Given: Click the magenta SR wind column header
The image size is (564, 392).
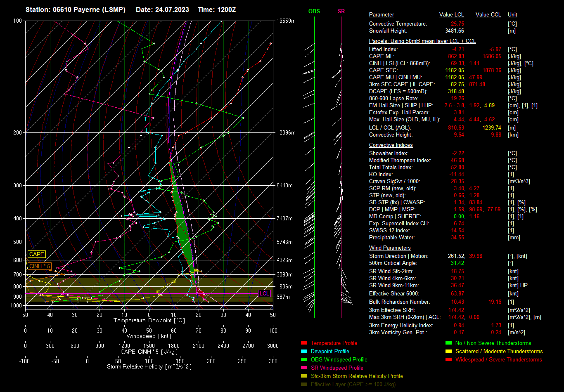Looking at the screenshot, I should (341, 12).
